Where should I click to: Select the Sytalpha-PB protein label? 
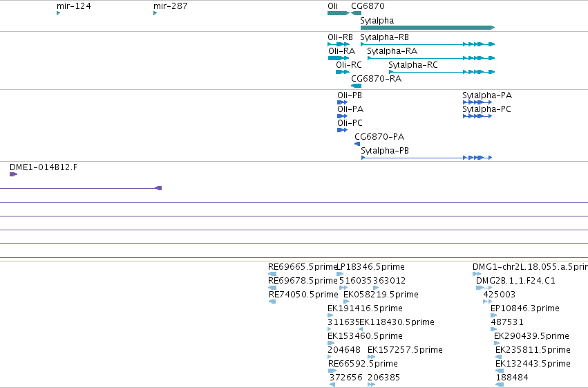click(x=385, y=151)
